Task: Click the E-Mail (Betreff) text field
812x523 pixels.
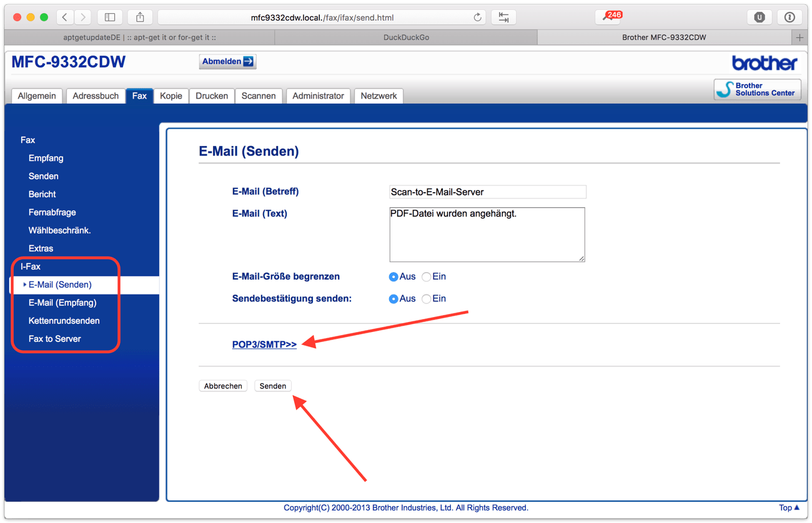Action: click(487, 192)
